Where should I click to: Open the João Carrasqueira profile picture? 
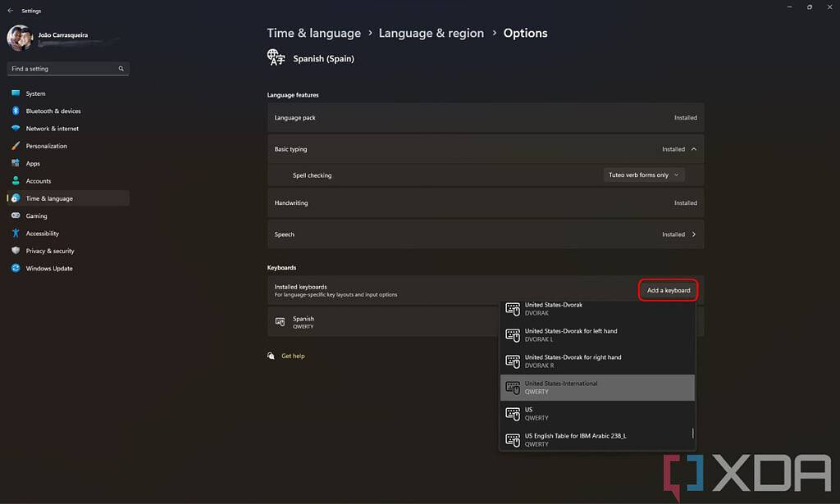20,38
